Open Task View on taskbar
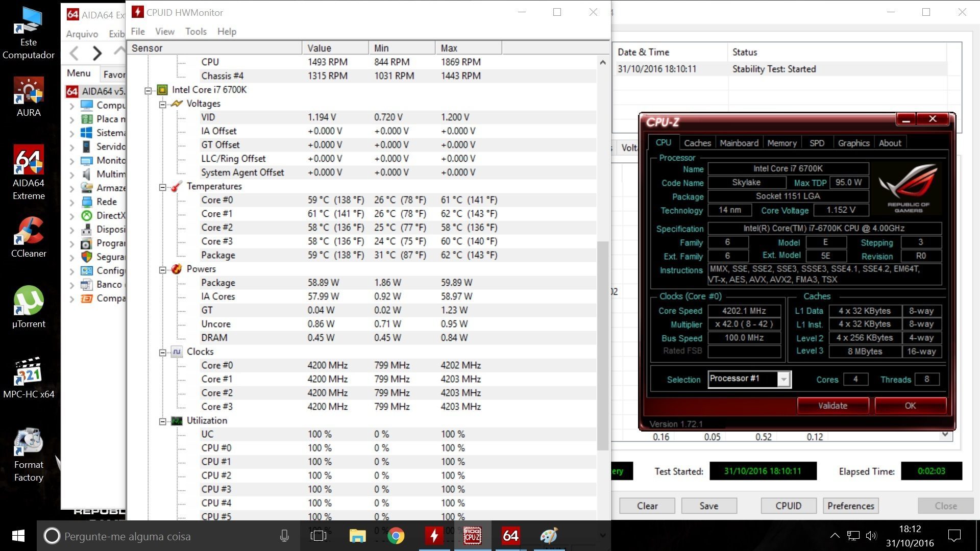This screenshot has width=980, height=551. point(318,536)
